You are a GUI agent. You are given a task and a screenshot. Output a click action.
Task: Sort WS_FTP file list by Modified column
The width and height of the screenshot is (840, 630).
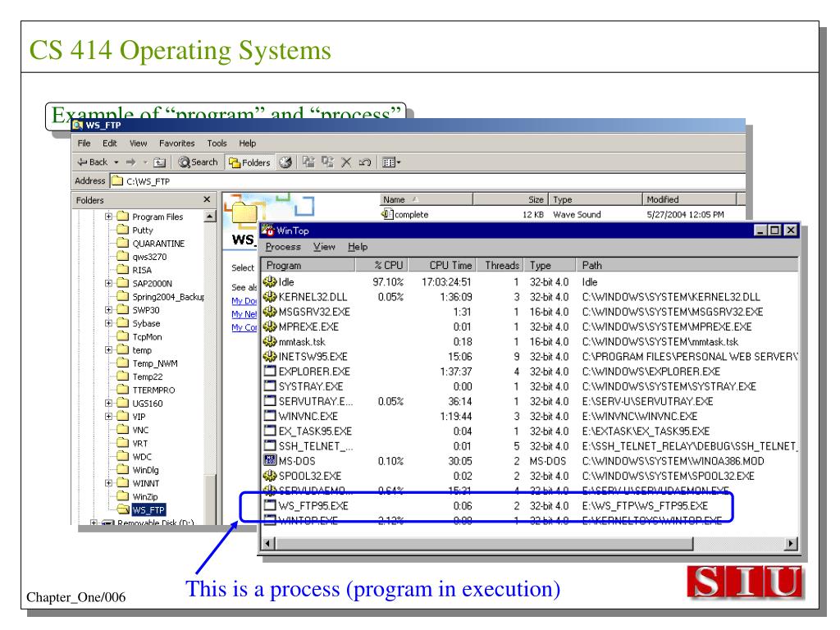tap(689, 199)
